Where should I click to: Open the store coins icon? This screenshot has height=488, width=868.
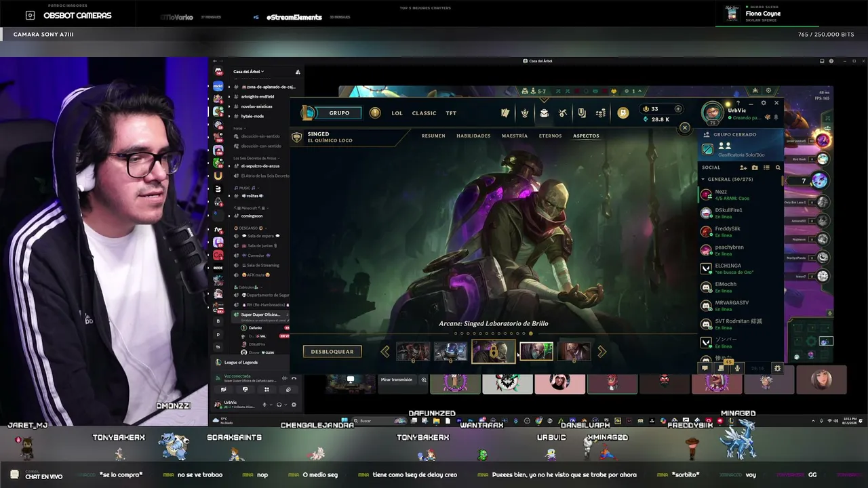click(601, 113)
